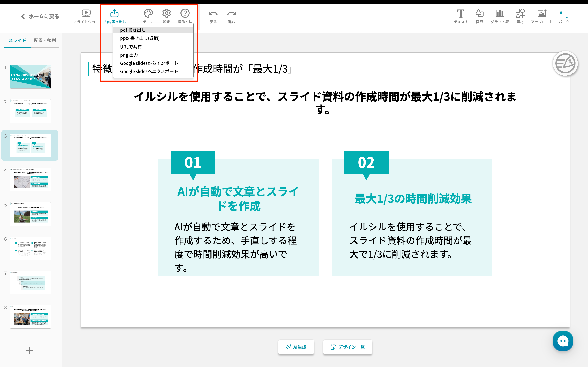Open the Slideshow (スライドショー) icon

click(x=86, y=13)
